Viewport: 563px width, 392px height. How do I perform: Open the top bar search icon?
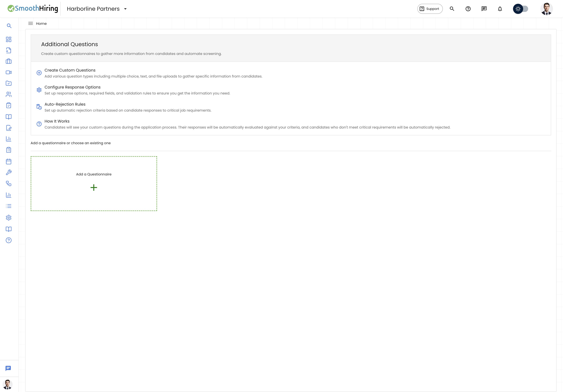[452, 9]
